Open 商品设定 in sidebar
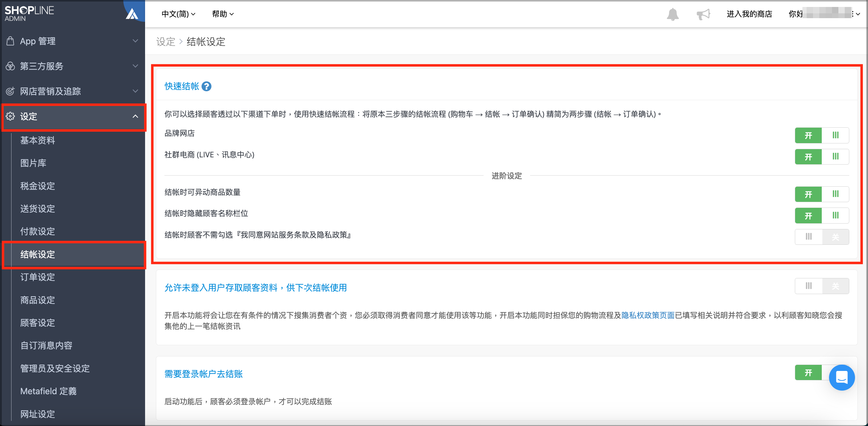Image resolution: width=868 pixels, height=426 pixels. click(x=37, y=300)
